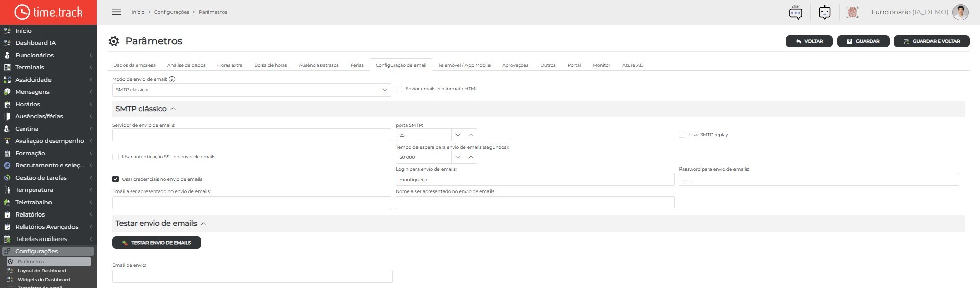The height and width of the screenshot is (288, 980).
Task: Click the Início sidebar icon
Action: tap(7, 31)
